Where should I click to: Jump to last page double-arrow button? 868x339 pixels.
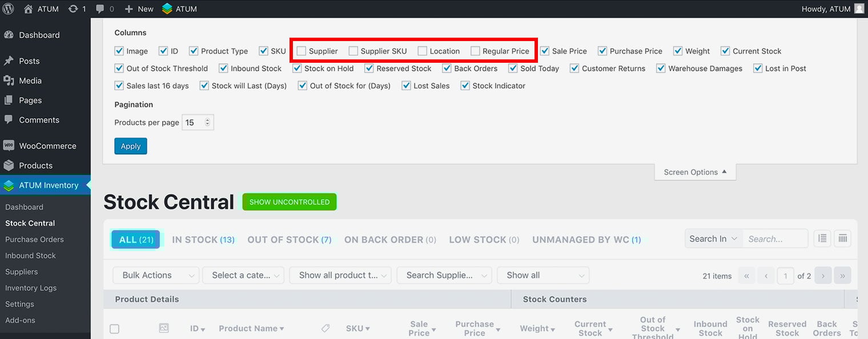point(842,276)
